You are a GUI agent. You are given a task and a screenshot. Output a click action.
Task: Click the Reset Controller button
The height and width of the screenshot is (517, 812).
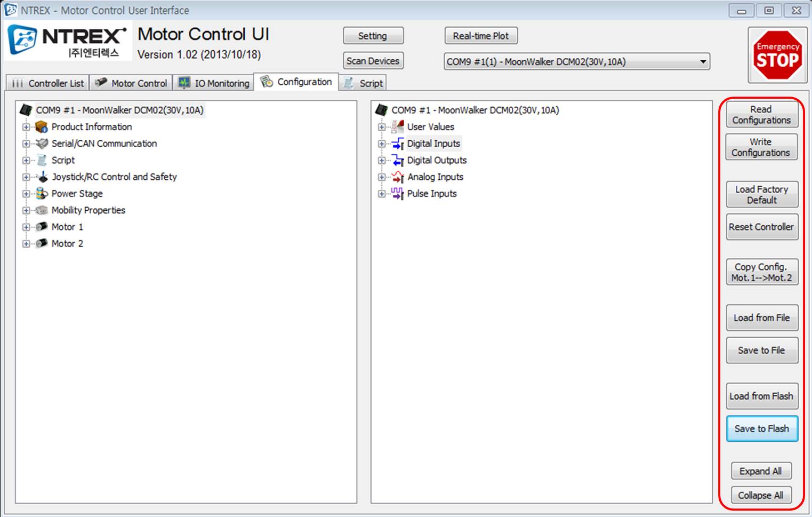coord(762,227)
